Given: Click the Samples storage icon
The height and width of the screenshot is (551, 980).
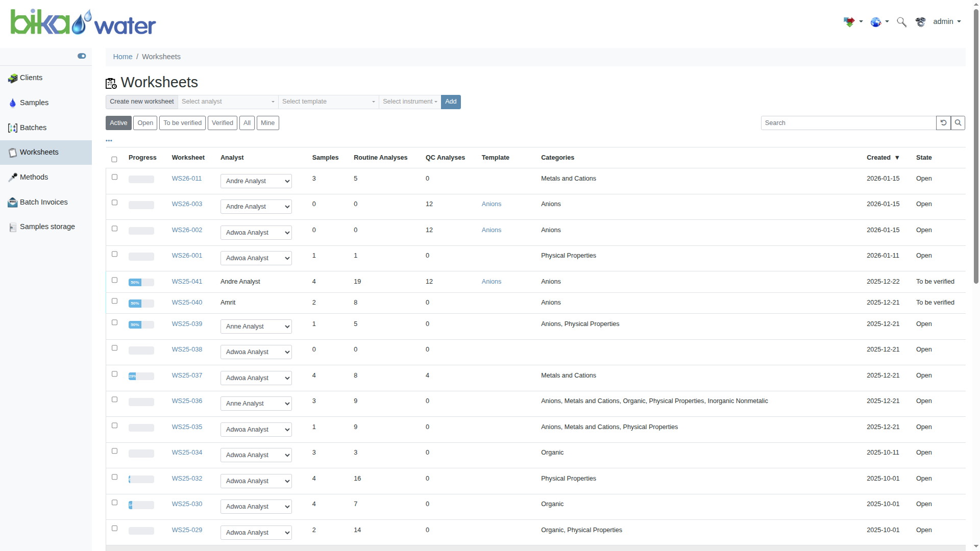Looking at the screenshot, I should pos(13,227).
